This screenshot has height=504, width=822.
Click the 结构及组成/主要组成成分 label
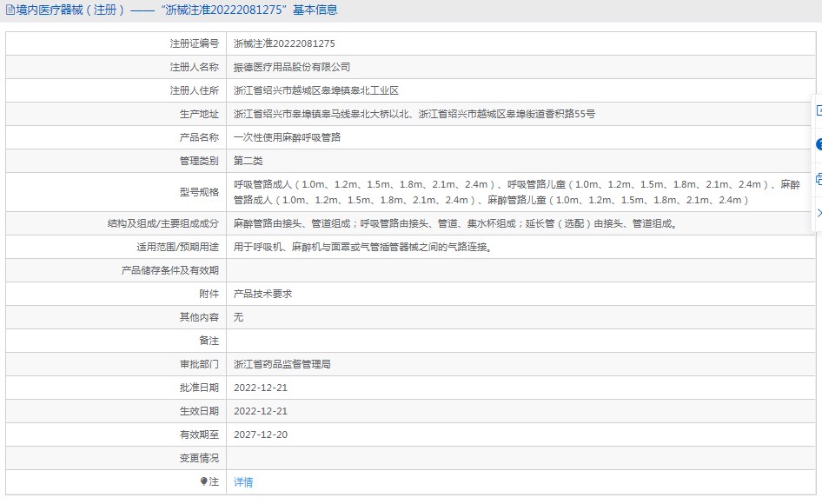(x=162, y=223)
